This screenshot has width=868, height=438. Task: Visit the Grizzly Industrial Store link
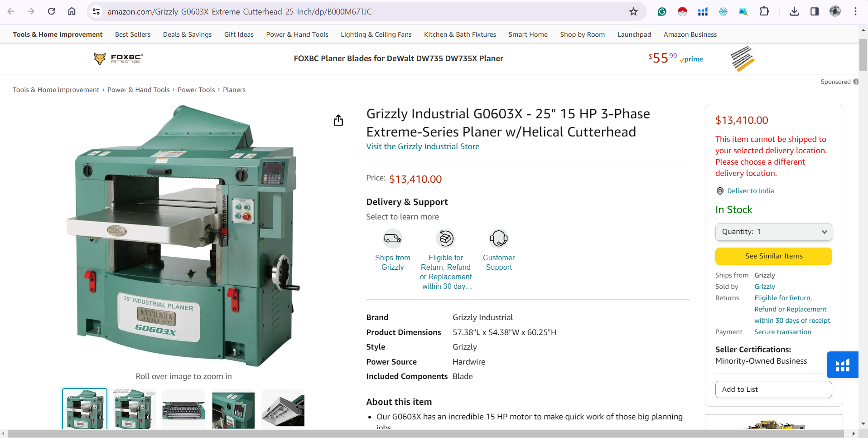pos(423,146)
